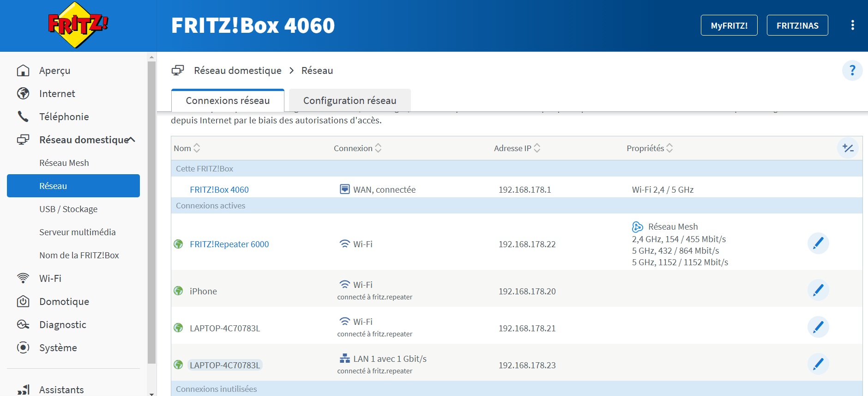Edit LAPTOP-4C70783L at 192.168.178.23
This screenshot has height=396, width=868.
pyautogui.click(x=818, y=364)
